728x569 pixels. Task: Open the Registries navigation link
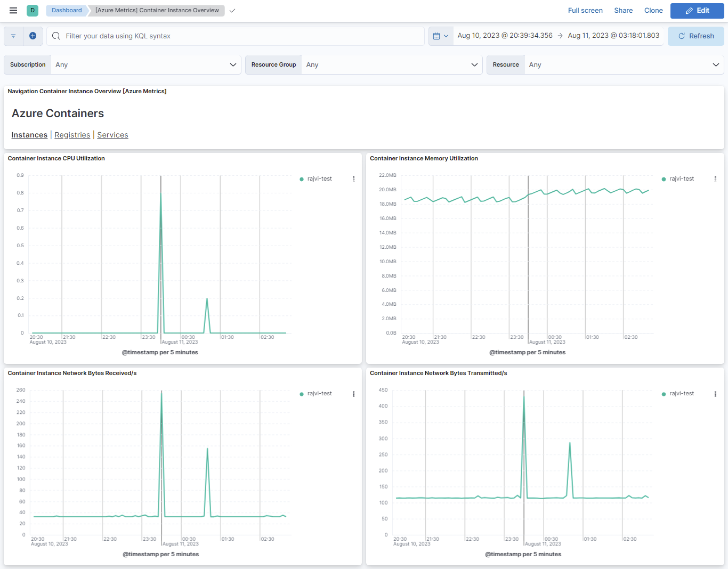(72, 135)
